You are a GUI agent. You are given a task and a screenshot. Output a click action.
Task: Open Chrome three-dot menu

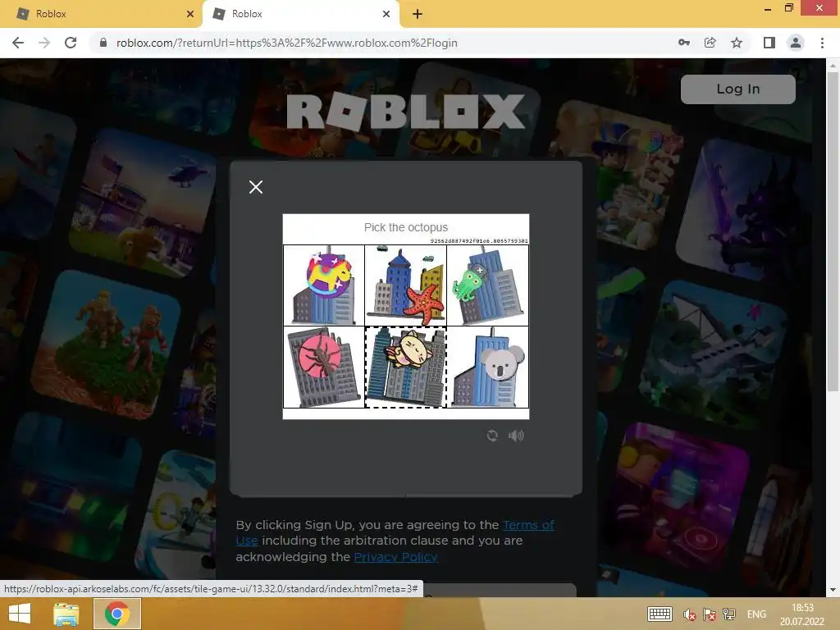pos(822,43)
